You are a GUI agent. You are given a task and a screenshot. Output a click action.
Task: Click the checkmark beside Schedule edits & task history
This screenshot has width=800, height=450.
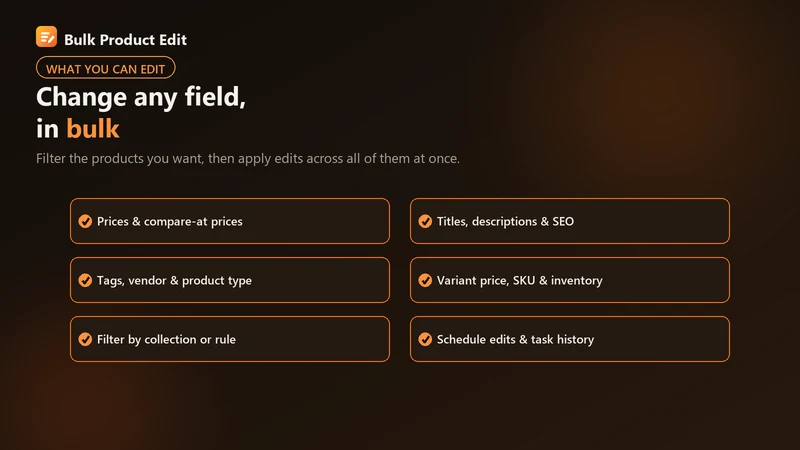pyautogui.click(x=425, y=339)
